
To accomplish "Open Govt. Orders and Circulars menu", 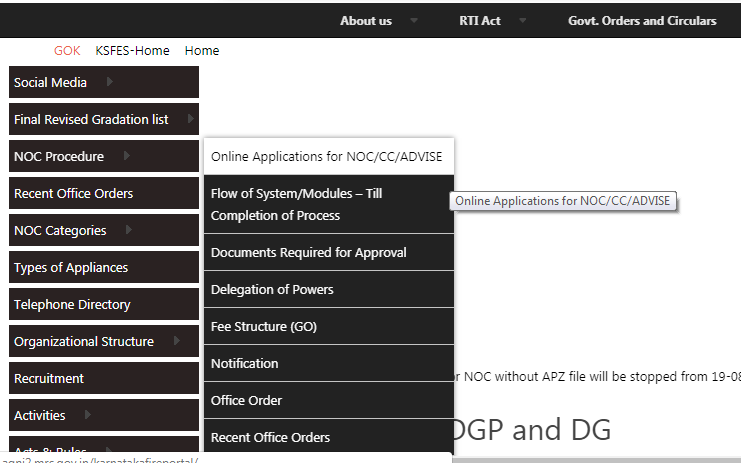I will pyautogui.click(x=642, y=21).
